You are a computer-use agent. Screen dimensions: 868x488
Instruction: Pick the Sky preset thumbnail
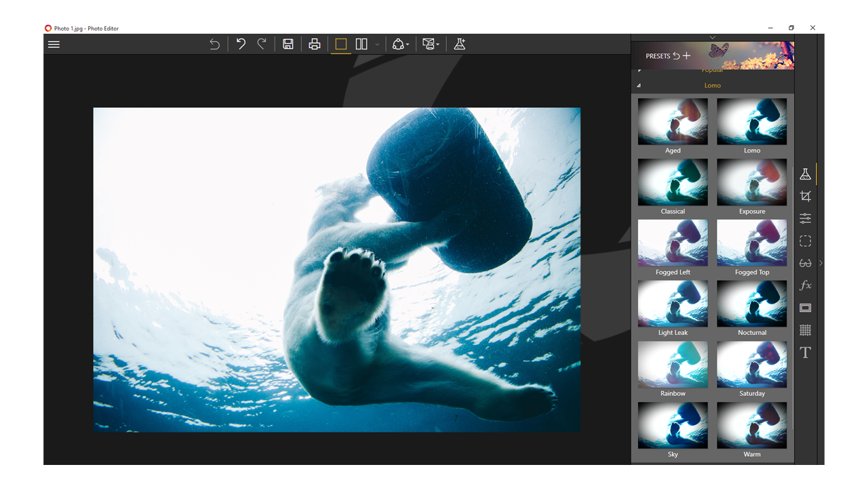pyautogui.click(x=673, y=426)
